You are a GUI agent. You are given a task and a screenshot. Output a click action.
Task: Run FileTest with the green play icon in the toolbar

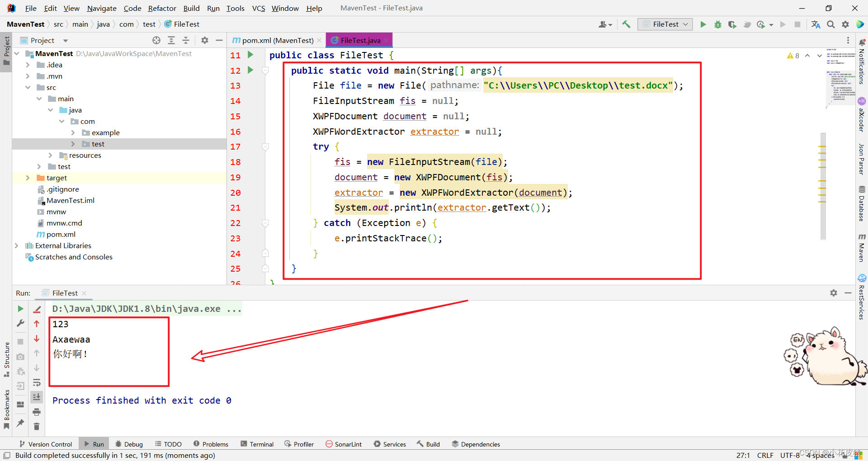[703, 24]
